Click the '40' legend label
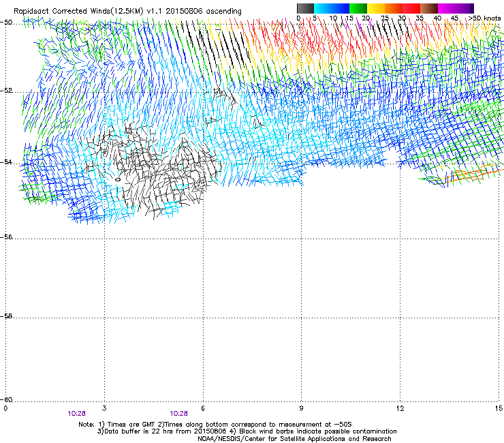 [437, 18]
